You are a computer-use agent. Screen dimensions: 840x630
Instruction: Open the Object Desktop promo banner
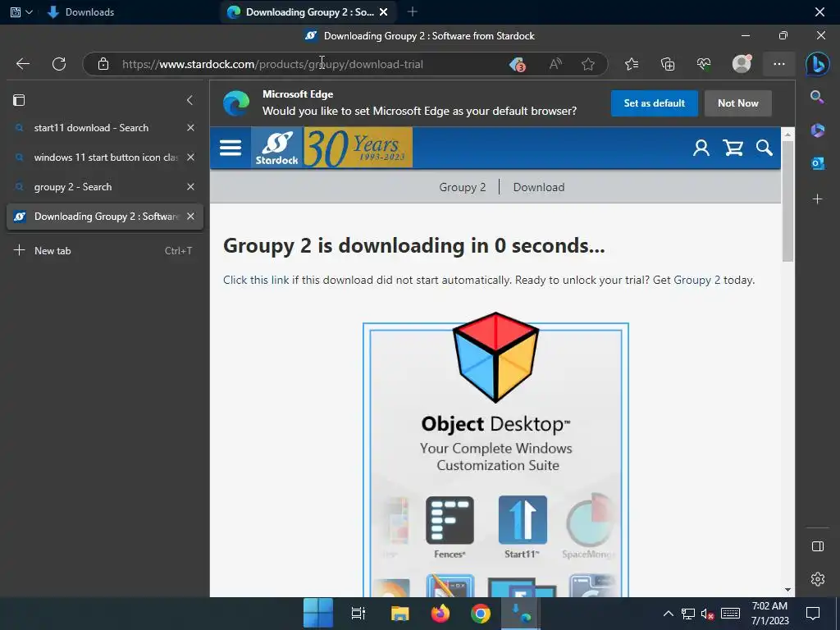tap(495, 455)
